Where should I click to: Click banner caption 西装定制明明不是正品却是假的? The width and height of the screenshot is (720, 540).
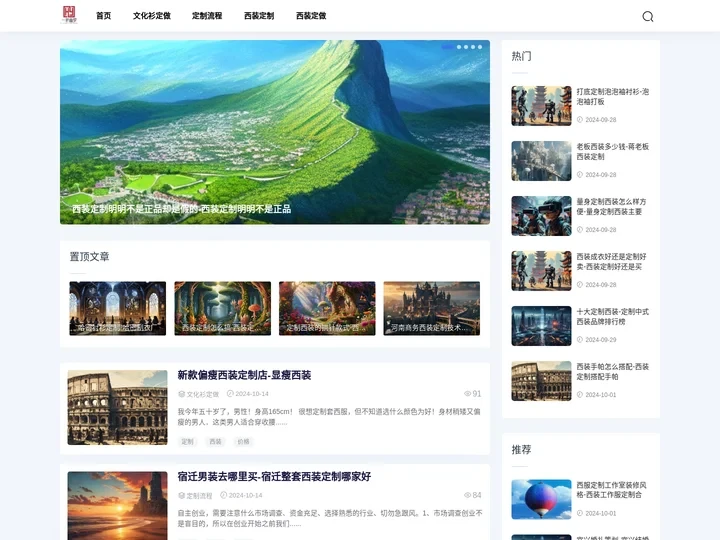pyautogui.click(x=181, y=209)
